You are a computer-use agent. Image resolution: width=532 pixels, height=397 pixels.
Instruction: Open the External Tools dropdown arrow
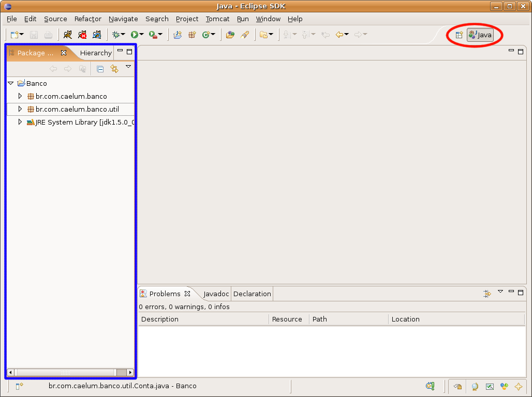160,34
